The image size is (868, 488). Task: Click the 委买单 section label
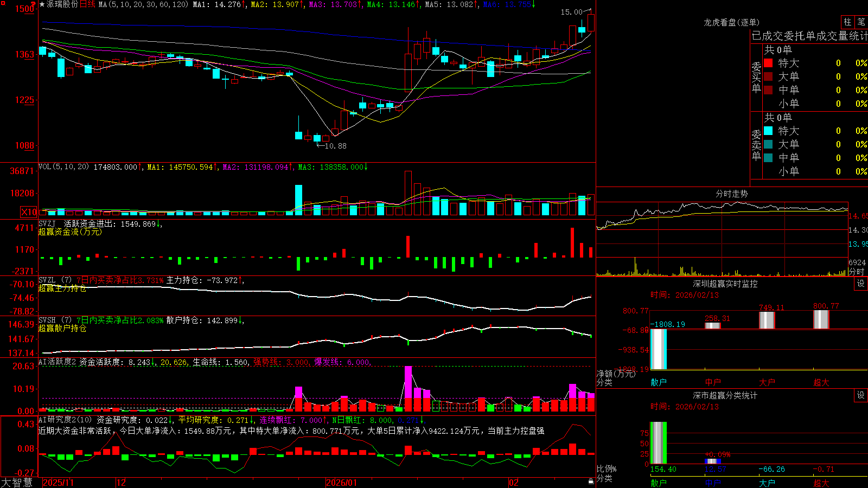coord(756,78)
